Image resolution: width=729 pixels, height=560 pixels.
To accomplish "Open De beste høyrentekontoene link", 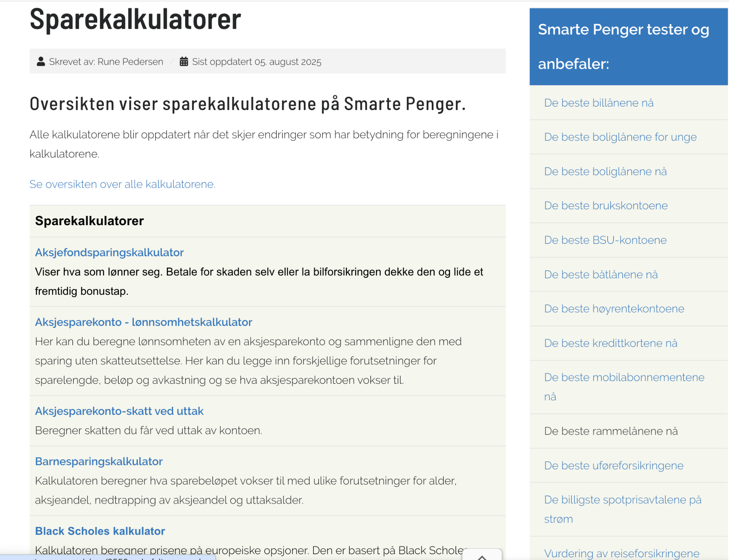I will [x=614, y=309].
